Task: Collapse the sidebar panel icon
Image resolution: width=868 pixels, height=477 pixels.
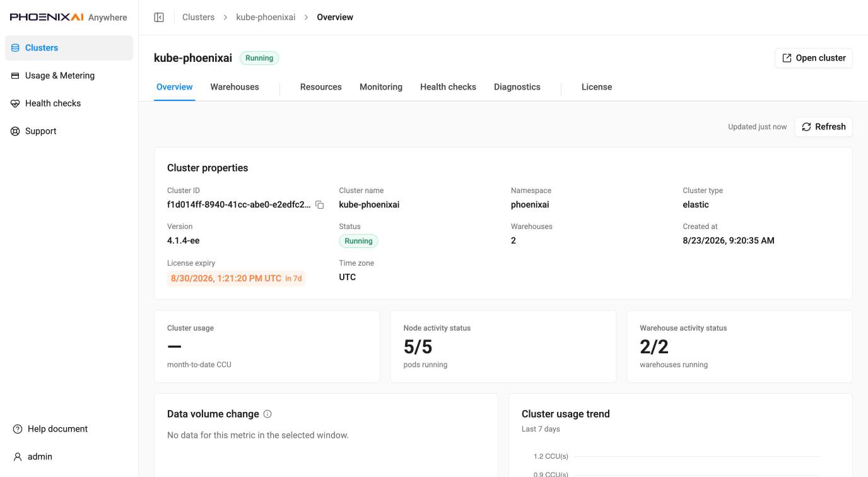Action: pos(159,17)
